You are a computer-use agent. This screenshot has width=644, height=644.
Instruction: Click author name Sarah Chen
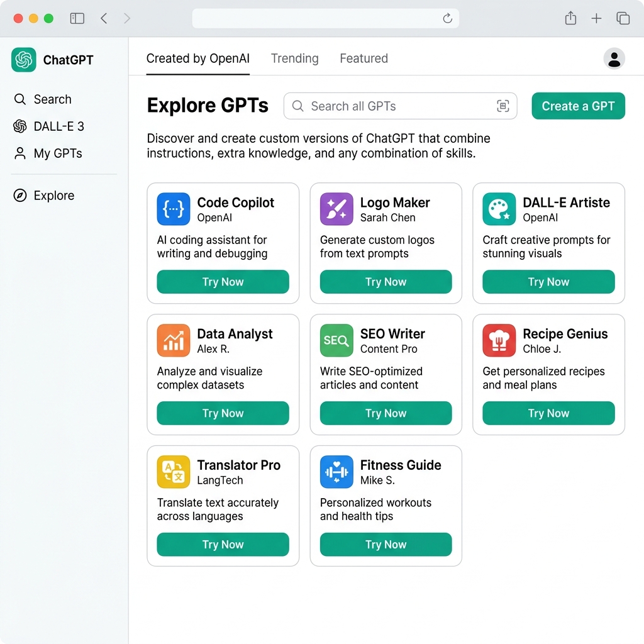tap(387, 217)
